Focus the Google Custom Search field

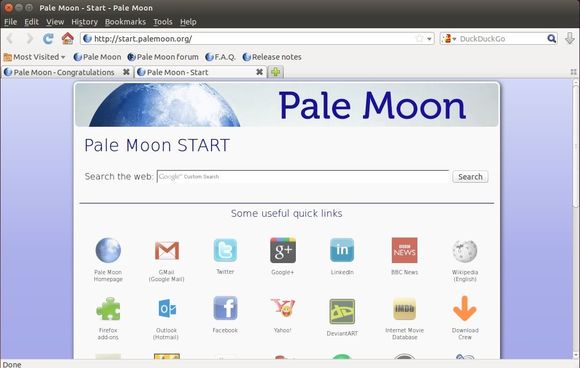303,176
